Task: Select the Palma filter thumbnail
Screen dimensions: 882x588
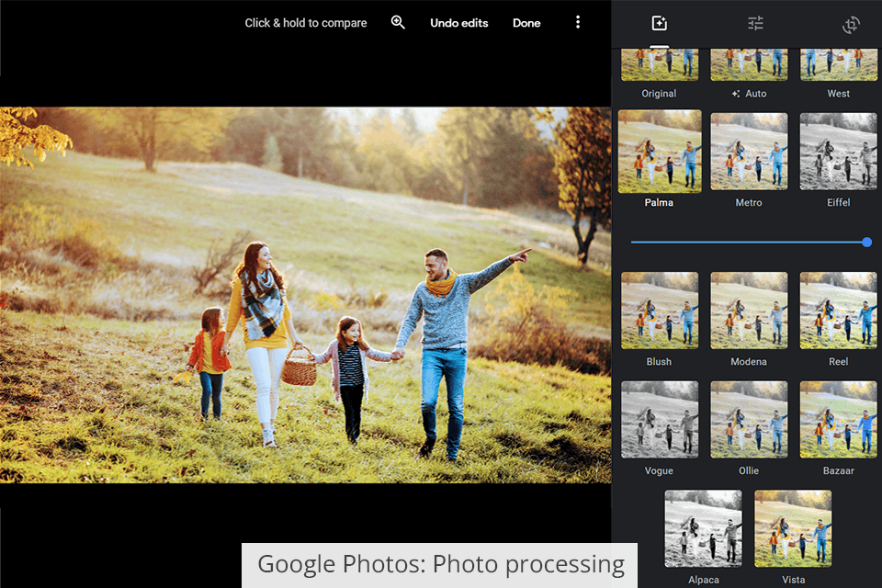Action: pos(660,151)
